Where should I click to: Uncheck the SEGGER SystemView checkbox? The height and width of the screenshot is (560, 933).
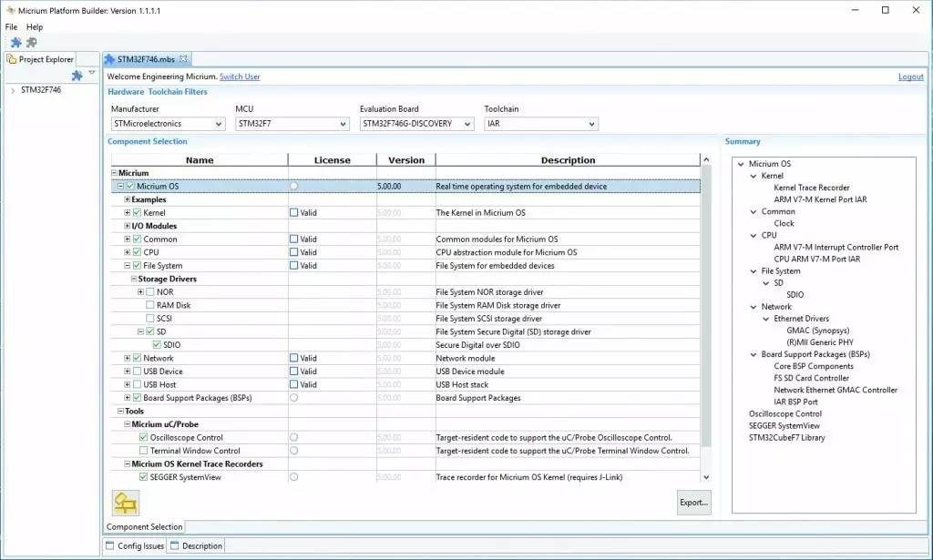pyautogui.click(x=143, y=477)
